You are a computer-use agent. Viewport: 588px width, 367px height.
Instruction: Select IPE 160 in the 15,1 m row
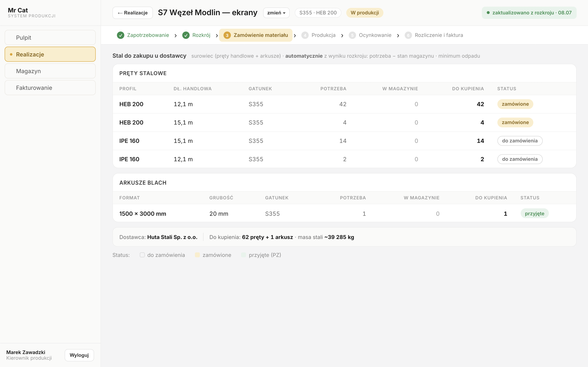tap(129, 141)
